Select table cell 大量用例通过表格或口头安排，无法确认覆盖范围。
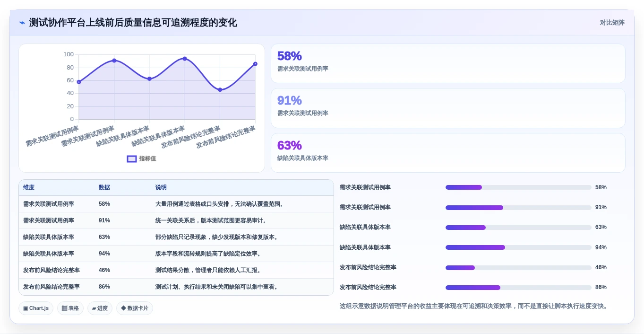 pyautogui.click(x=220, y=204)
